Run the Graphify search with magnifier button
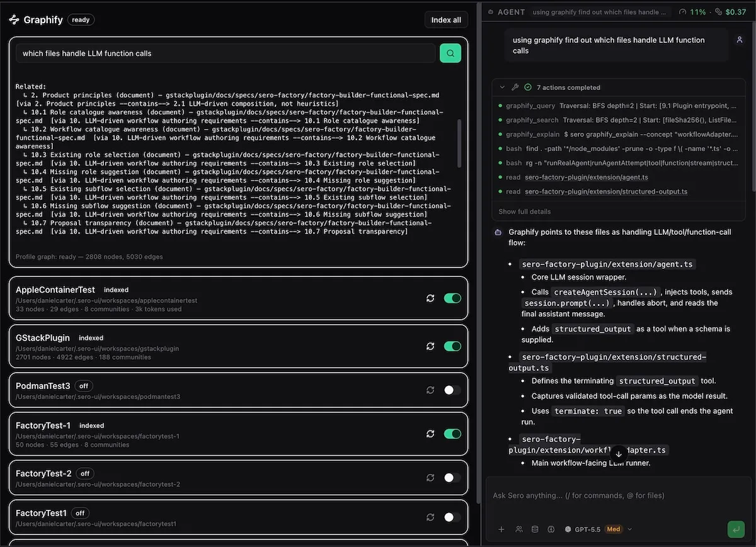The image size is (756, 547). pyautogui.click(x=450, y=54)
